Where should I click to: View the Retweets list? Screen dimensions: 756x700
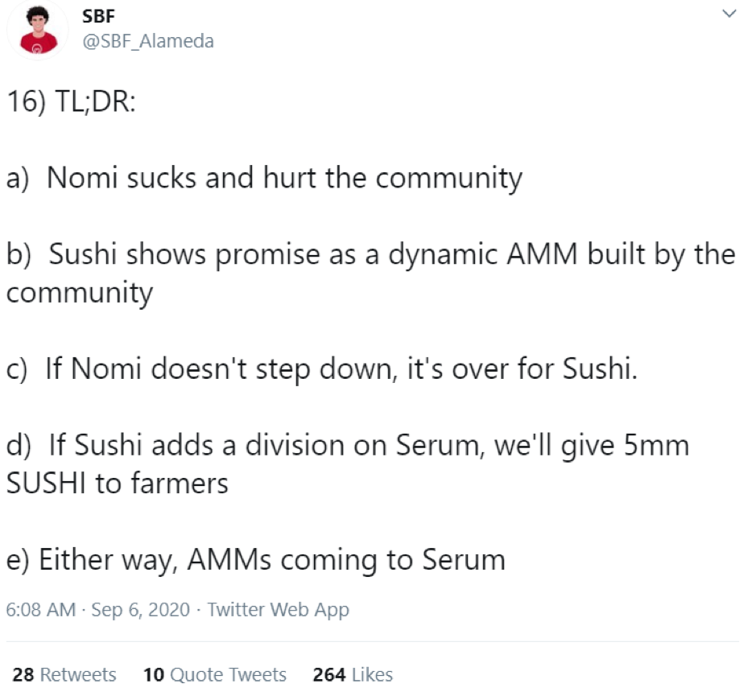click(x=64, y=674)
